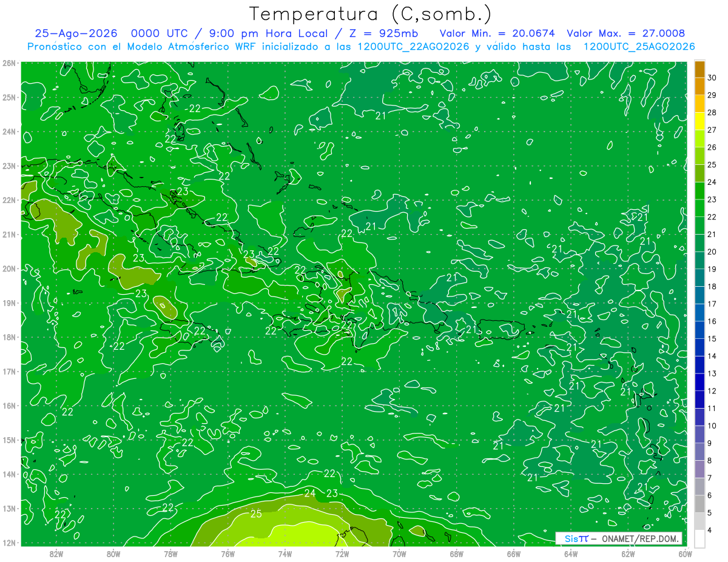Click the "26N" latitude label
Viewport: 728px width, 562px height.
(x=9, y=63)
